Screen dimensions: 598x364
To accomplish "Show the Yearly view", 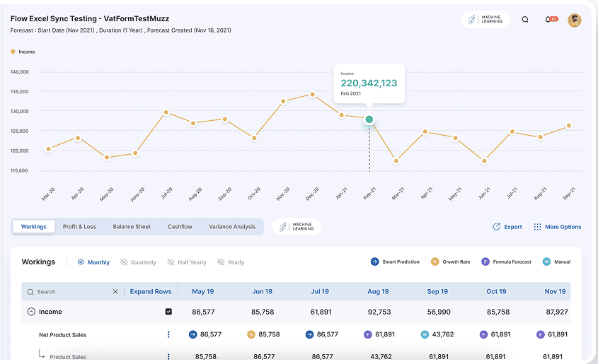I will [230, 262].
